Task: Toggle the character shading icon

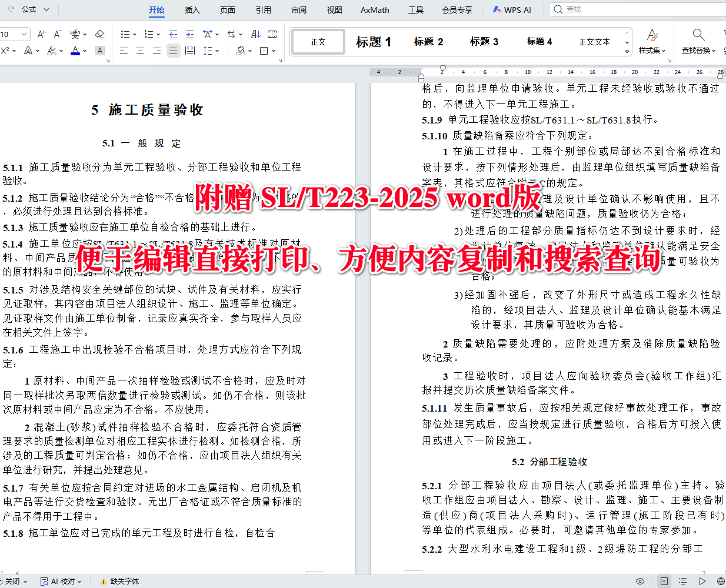Action: pos(99,51)
